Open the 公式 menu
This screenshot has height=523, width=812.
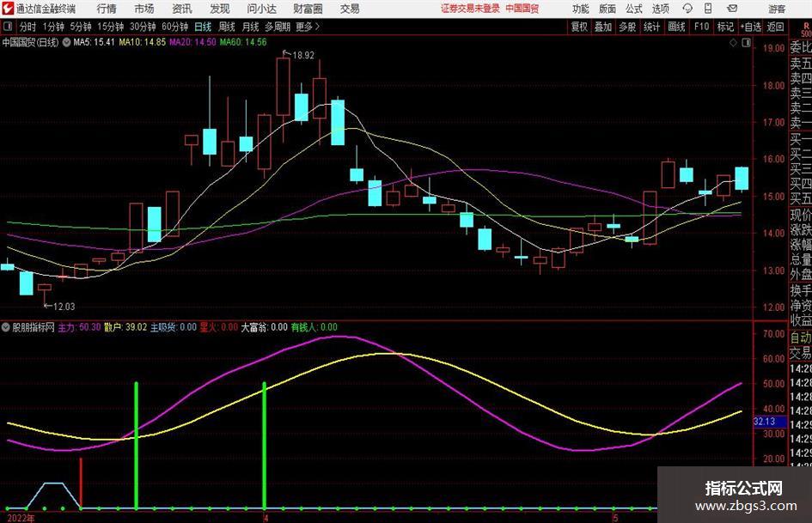[x=634, y=9]
